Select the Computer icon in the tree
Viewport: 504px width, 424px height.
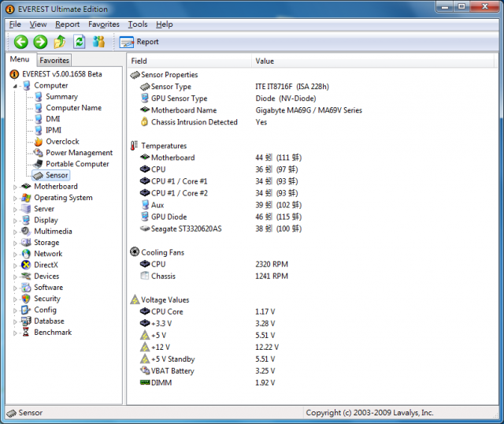[26, 86]
